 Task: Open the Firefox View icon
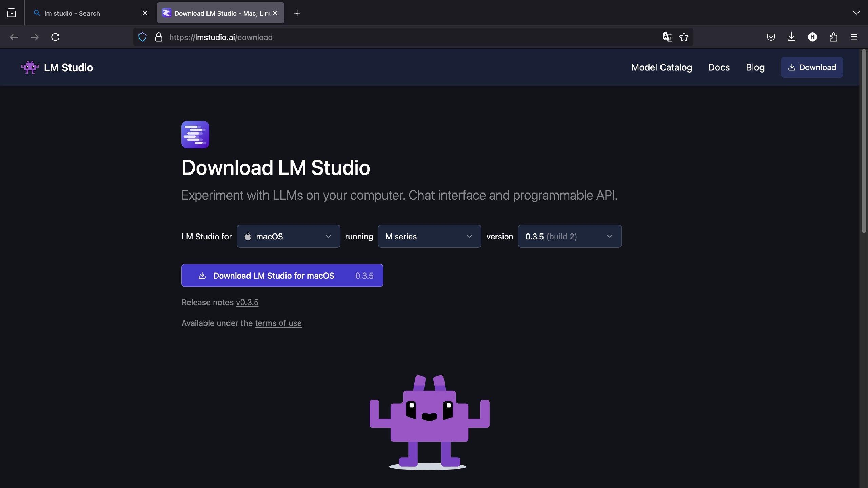pyautogui.click(x=12, y=13)
